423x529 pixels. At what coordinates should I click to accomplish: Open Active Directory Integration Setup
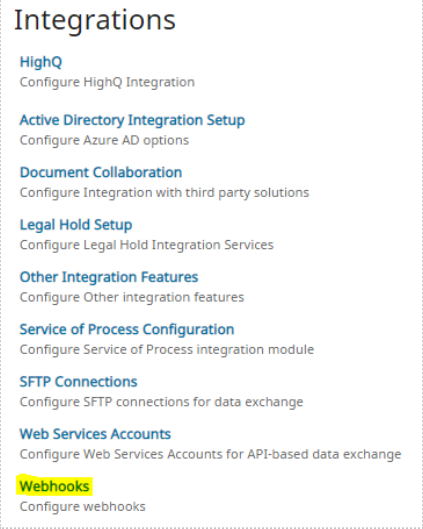tap(132, 120)
